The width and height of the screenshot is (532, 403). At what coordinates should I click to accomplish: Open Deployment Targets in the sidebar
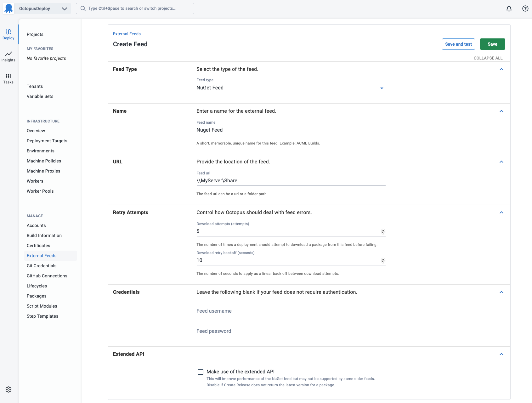pos(47,141)
